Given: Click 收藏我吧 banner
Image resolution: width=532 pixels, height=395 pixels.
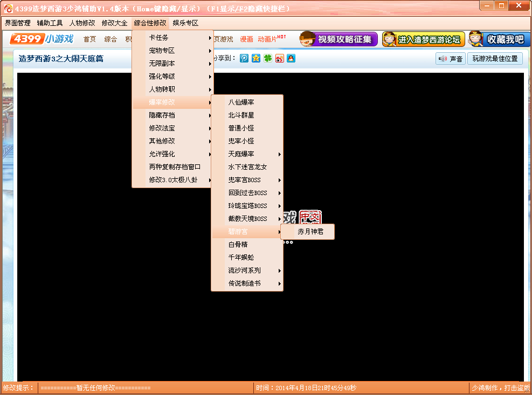Looking at the screenshot, I should [x=499, y=39].
